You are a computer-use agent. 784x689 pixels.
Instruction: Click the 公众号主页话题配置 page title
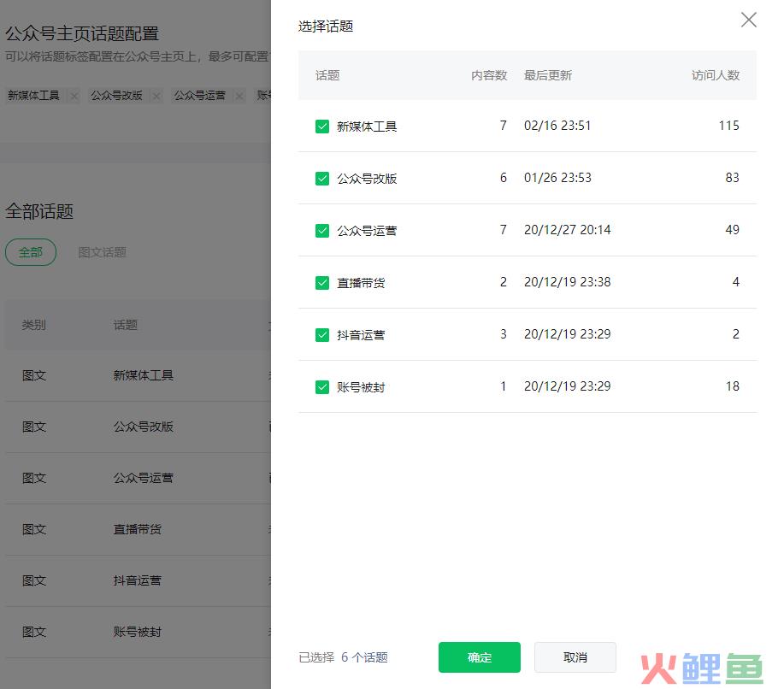[x=82, y=33]
